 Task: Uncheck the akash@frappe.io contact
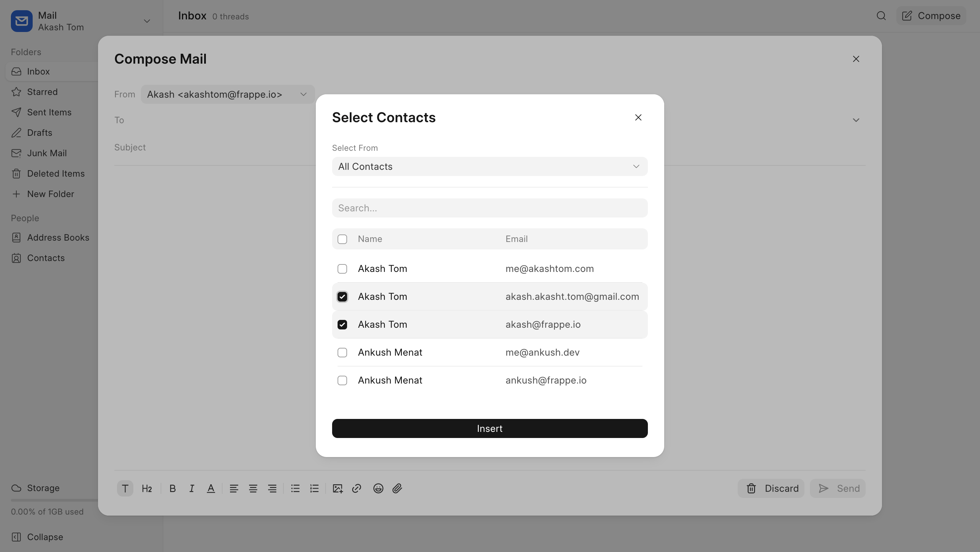[x=342, y=325]
